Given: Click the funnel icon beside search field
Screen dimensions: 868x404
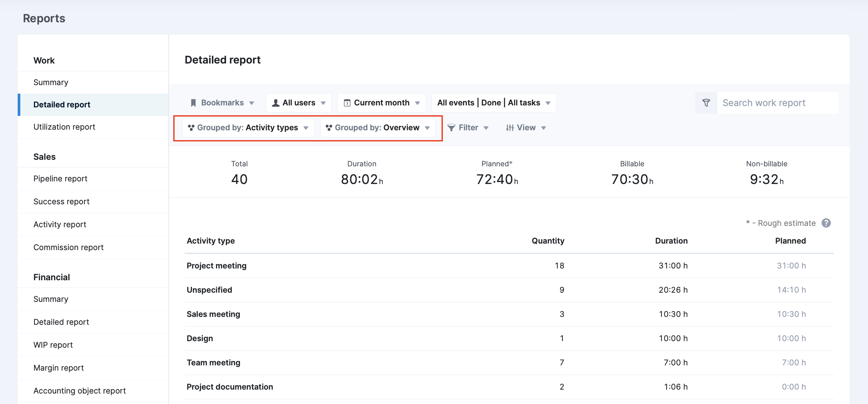Looking at the screenshot, I should (x=706, y=103).
